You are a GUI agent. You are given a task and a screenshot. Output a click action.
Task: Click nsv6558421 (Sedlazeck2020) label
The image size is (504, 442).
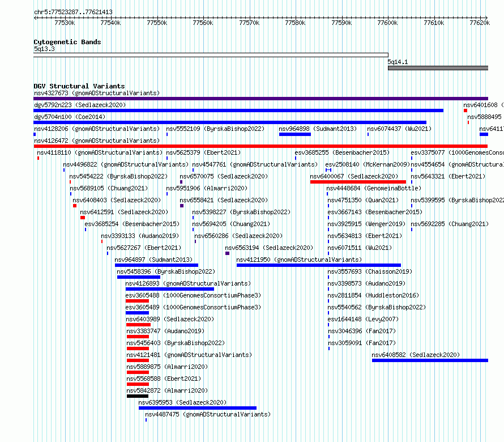pos(224,200)
